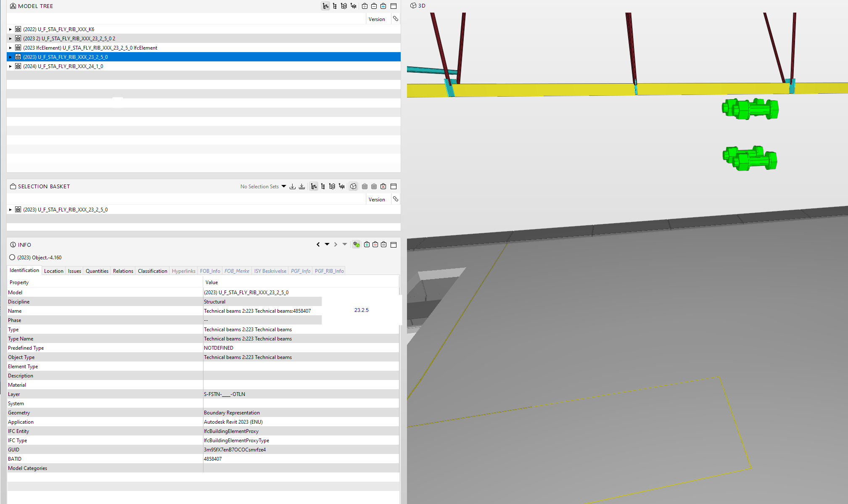
Task: Click Info panel set basket equals icon
Action: (x=384, y=245)
